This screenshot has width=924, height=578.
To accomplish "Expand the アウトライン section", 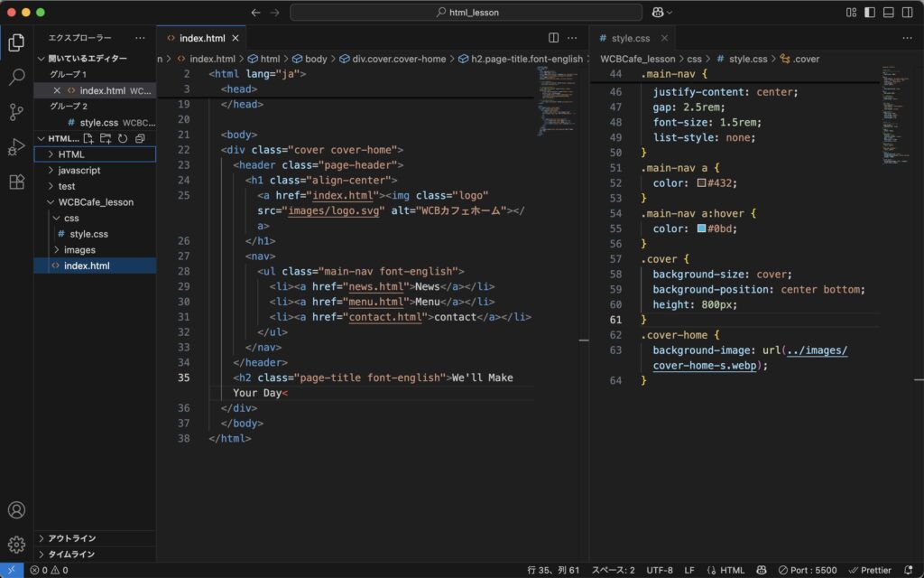I will coord(72,538).
